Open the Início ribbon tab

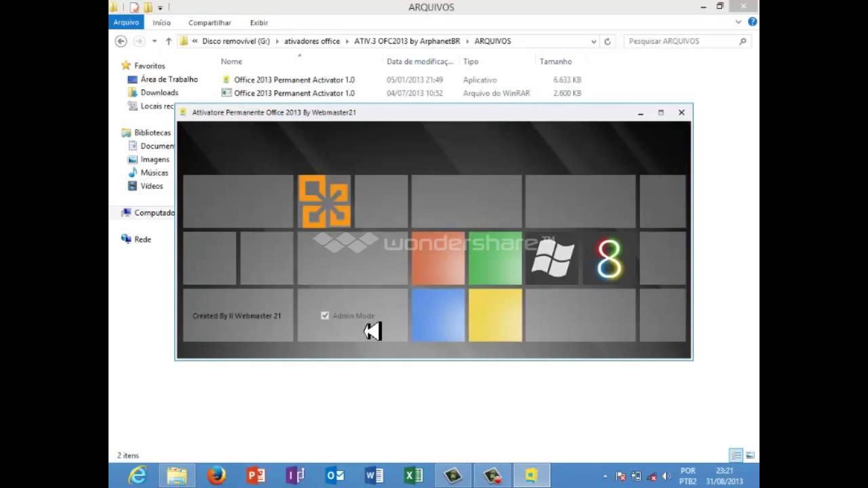click(x=161, y=22)
